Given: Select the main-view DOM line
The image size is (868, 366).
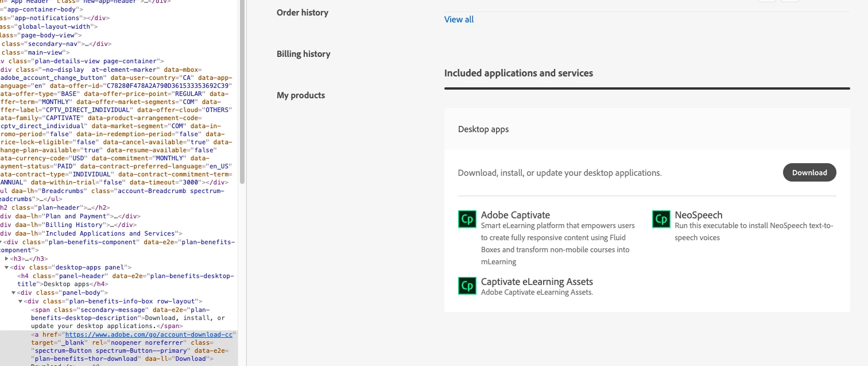Looking at the screenshot, I should click(x=34, y=52).
